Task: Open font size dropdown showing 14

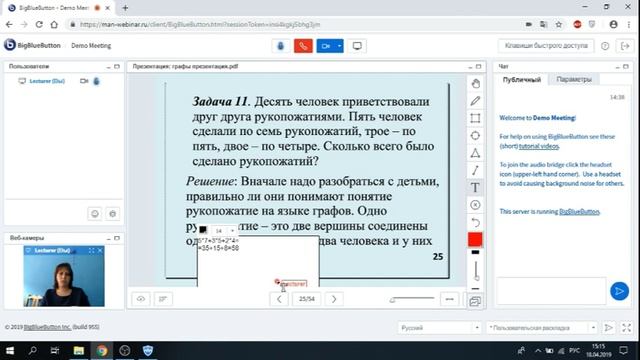Action: click(224, 231)
